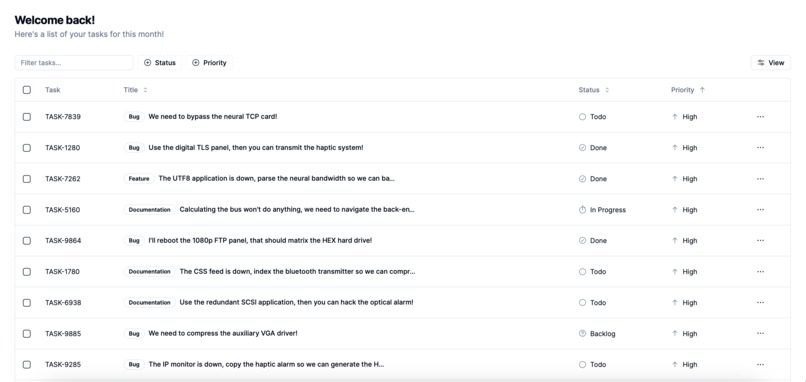Click the TASK-9864 ID text

63,241
